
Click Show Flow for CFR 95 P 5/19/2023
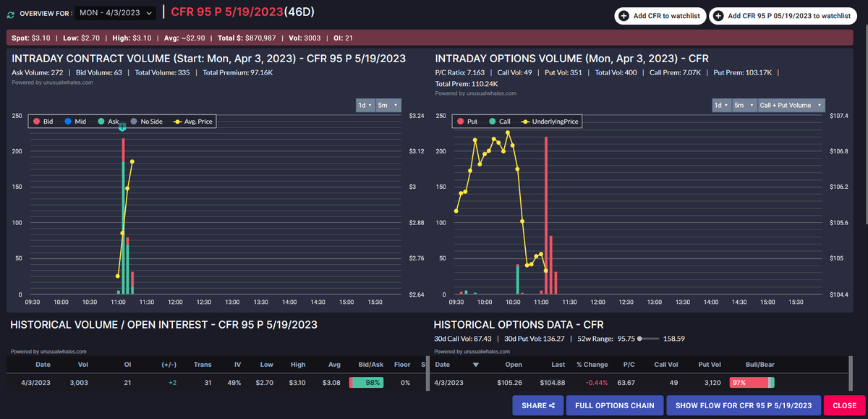(748, 405)
